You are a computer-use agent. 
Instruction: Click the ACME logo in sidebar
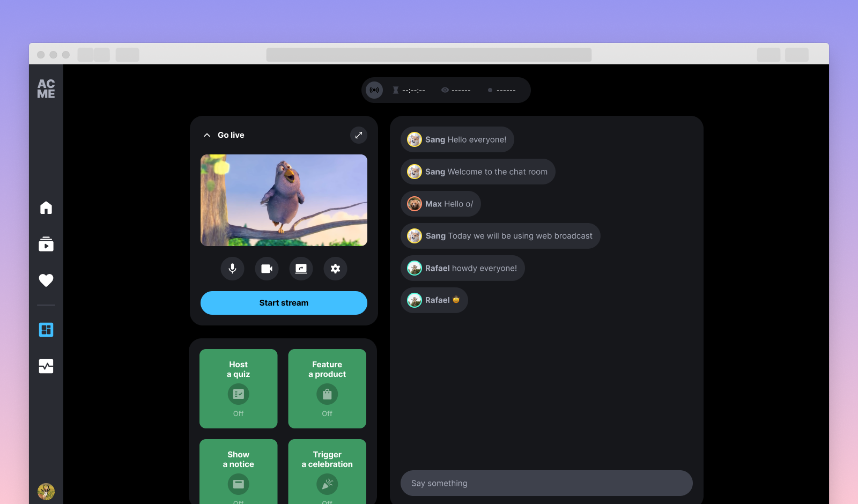pyautogui.click(x=46, y=89)
